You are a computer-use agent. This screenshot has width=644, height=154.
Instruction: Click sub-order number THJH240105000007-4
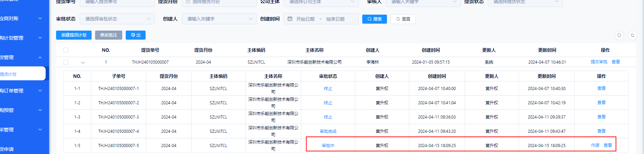(x=118, y=131)
